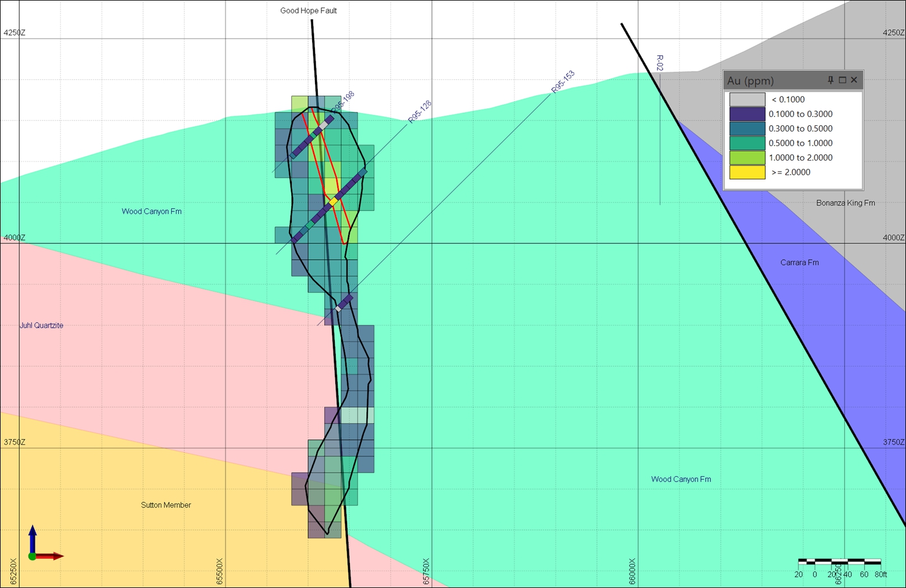Image resolution: width=906 pixels, height=588 pixels.
Task: Click the Carrara Fm label
Action: [x=799, y=263]
